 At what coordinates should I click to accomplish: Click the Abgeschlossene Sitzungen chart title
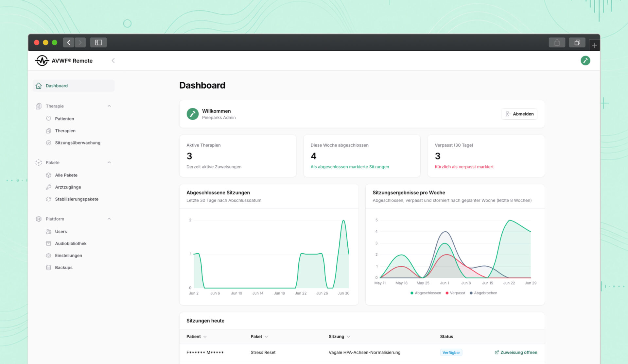218,193
